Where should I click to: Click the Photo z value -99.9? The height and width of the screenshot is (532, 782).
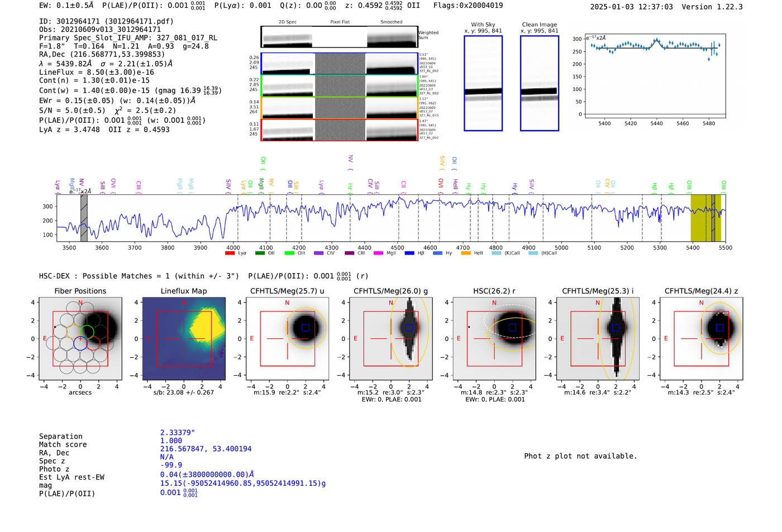tap(171, 465)
